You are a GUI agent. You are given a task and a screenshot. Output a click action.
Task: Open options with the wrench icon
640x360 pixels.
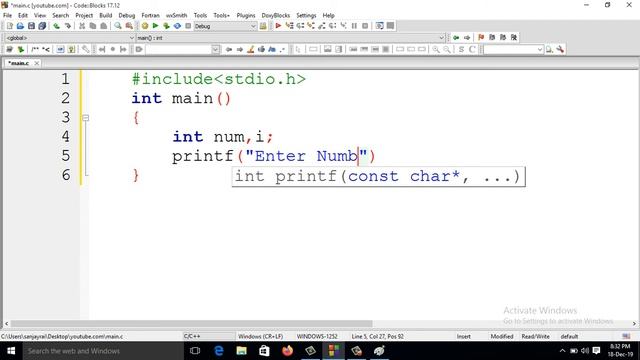pyautogui.click(x=560, y=49)
